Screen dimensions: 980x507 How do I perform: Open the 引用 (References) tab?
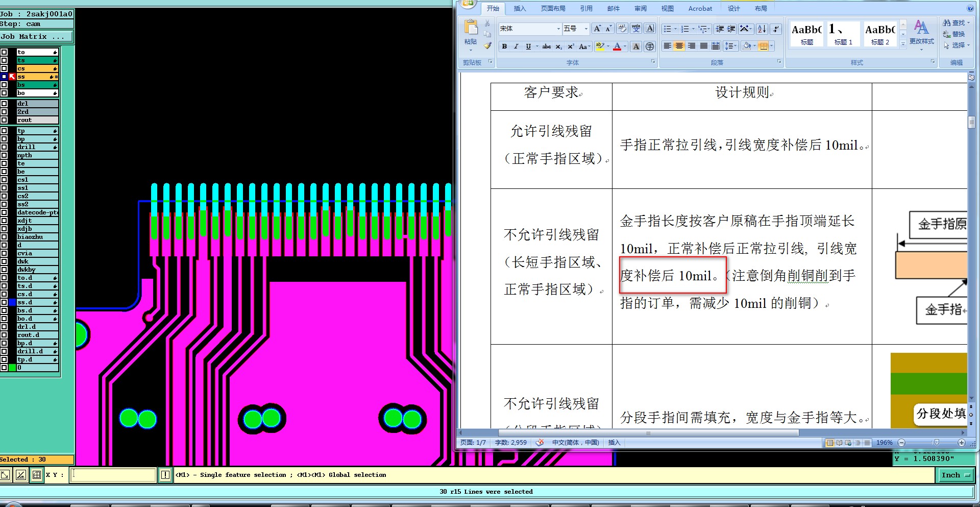(586, 9)
